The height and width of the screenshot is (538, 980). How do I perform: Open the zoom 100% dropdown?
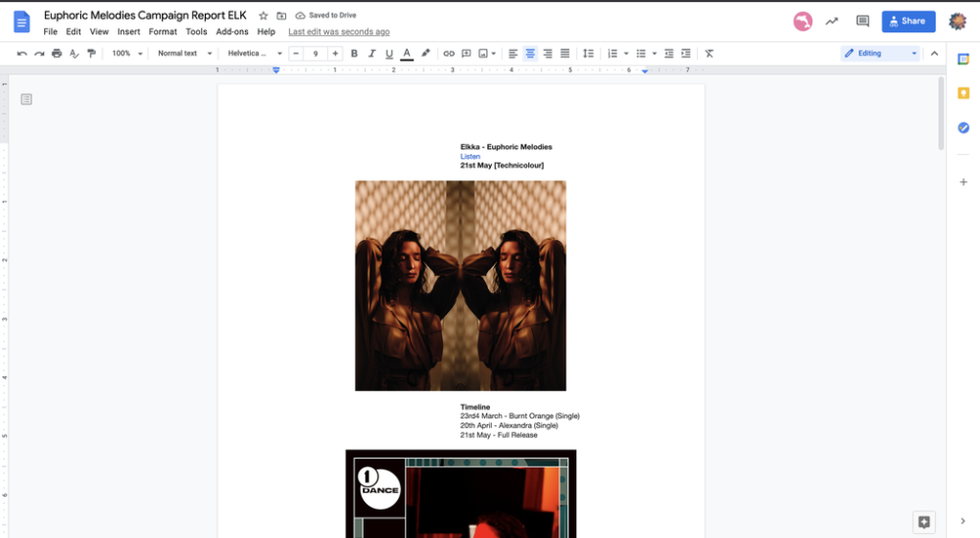[126, 54]
